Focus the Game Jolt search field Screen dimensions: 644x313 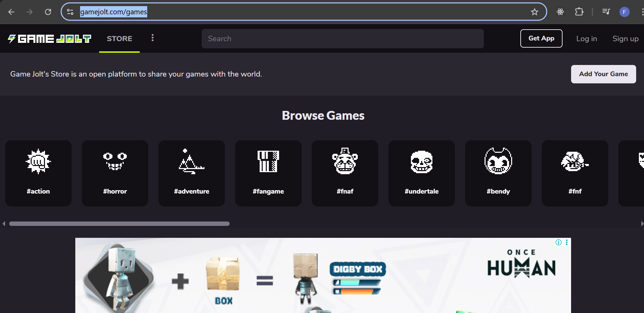point(342,39)
